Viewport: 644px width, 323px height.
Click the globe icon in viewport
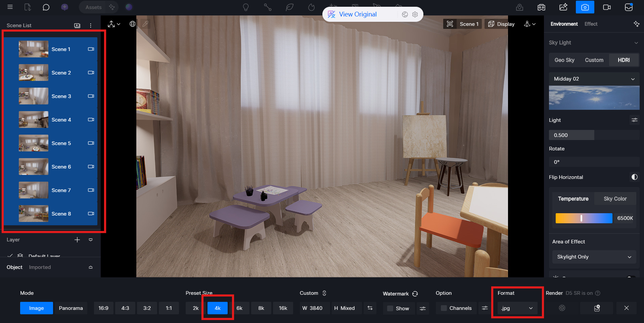click(x=133, y=24)
